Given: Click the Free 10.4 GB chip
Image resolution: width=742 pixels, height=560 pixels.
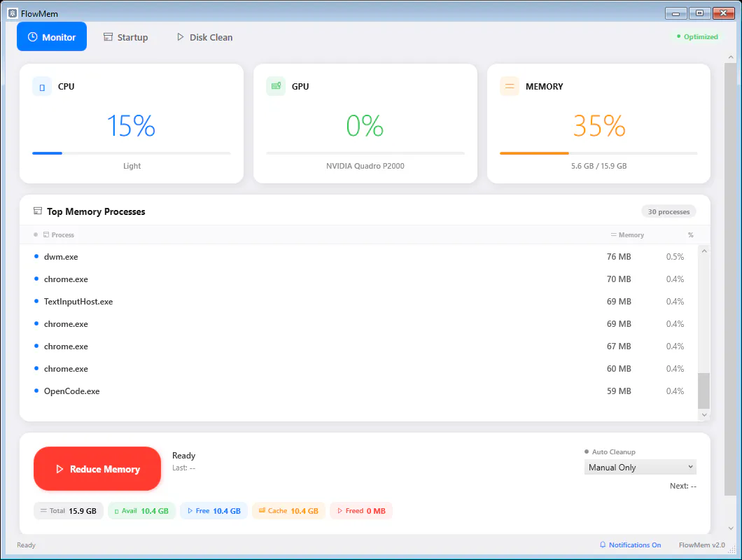Looking at the screenshot, I should click(214, 511).
